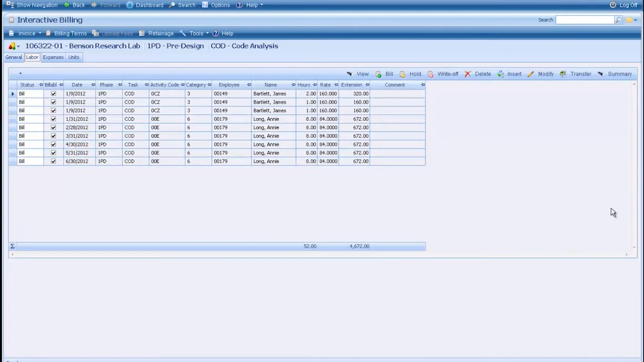Open dropdown arrow beside project icon
Image resolution: width=644 pixels, height=362 pixels.
click(18, 46)
